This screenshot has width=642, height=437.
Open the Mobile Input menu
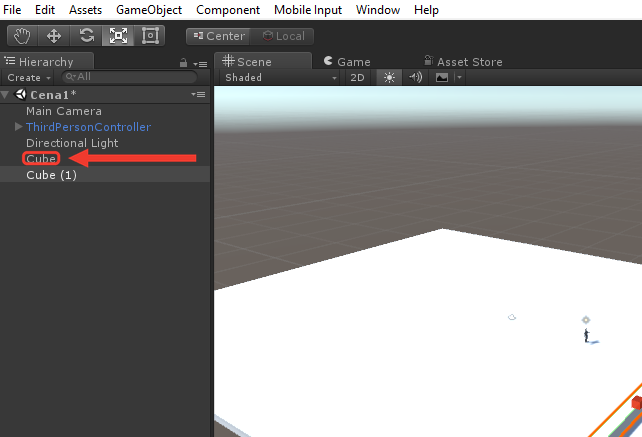click(x=308, y=10)
